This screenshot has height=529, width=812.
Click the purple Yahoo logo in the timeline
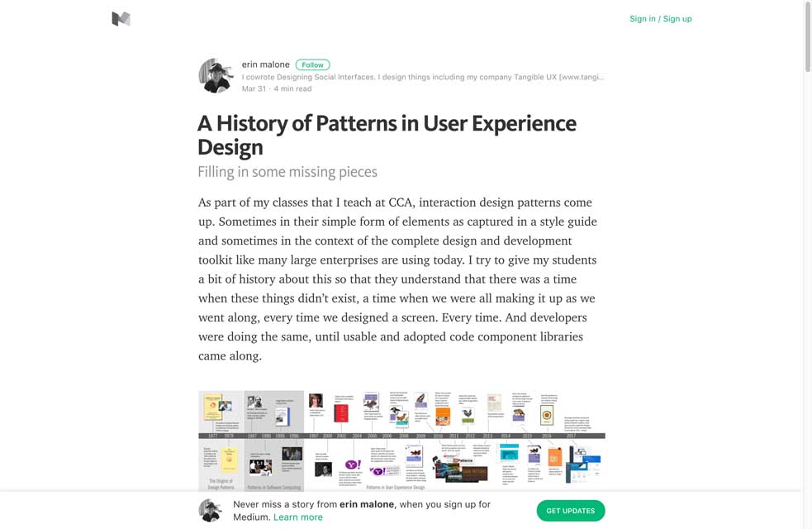[352, 466]
